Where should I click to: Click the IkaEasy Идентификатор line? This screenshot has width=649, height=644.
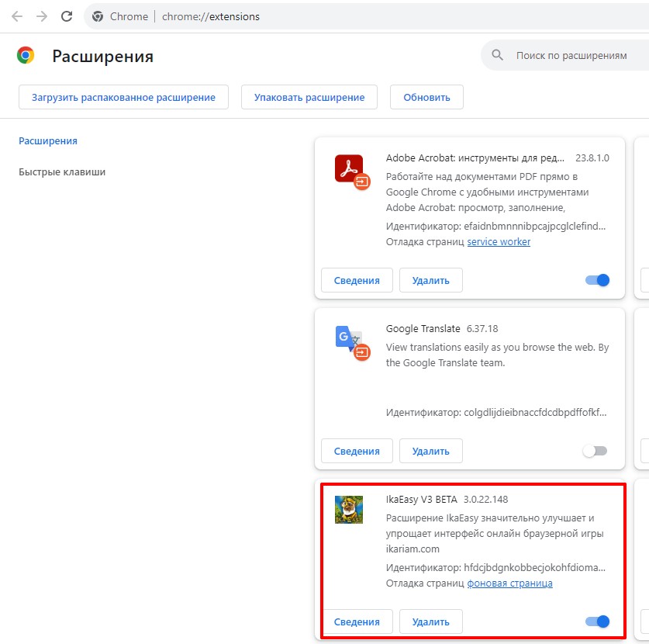point(495,567)
